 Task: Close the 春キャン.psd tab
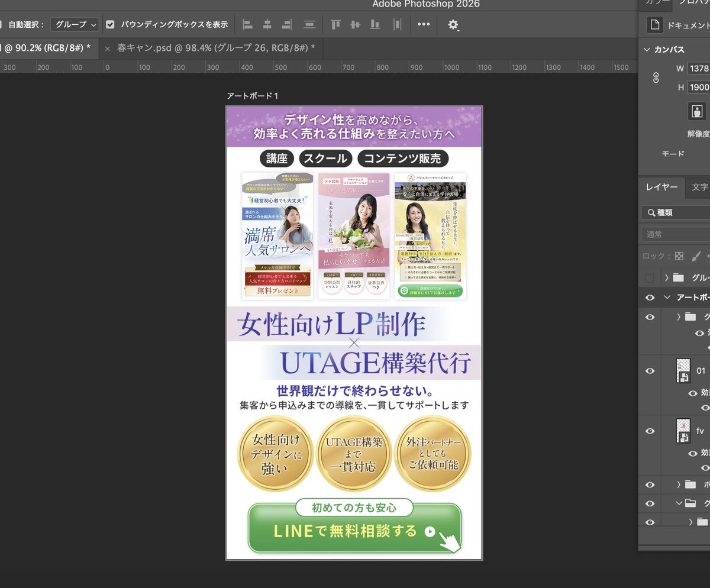[107, 49]
